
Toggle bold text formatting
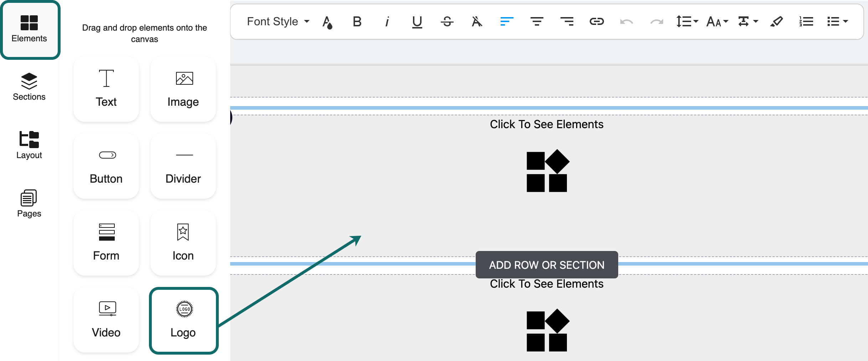pyautogui.click(x=357, y=22)
